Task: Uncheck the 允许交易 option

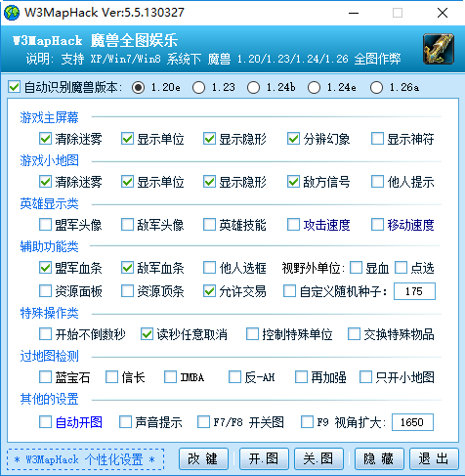Action: tap(209, 291)
